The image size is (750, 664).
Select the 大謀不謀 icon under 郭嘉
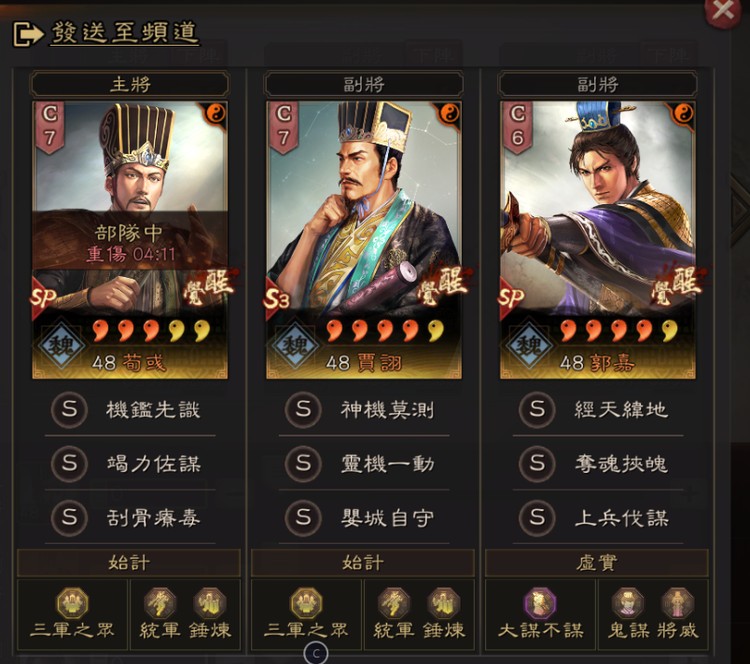click(x=540, y=604)
